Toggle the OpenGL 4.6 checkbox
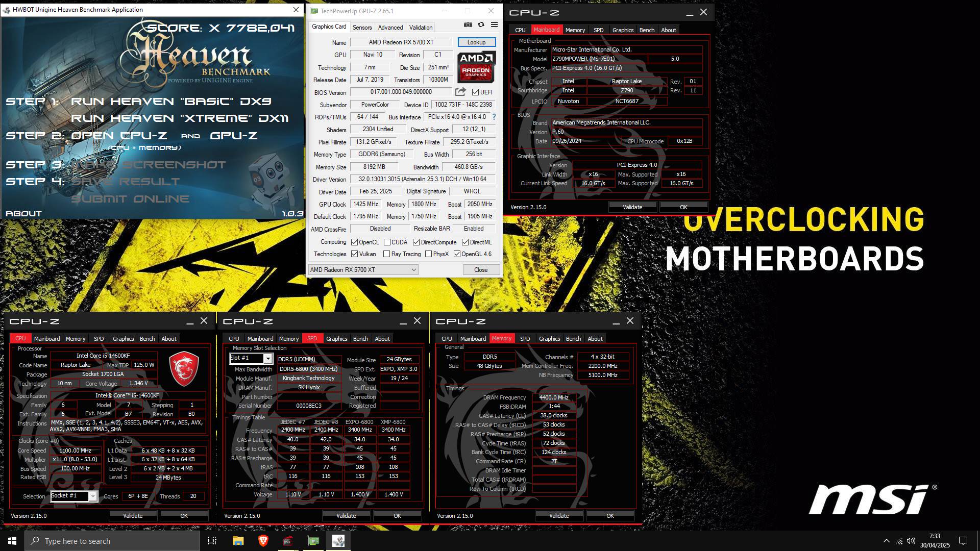The height and width of the screenshot is (551, 980). point(457,254)
